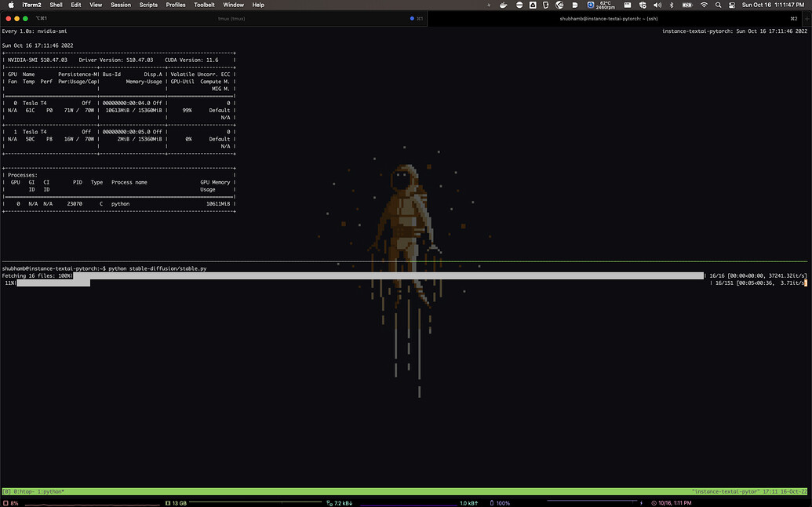Click the 100% battery indicator in status bar
Screen dimensions: 812x507
point(501,503)
